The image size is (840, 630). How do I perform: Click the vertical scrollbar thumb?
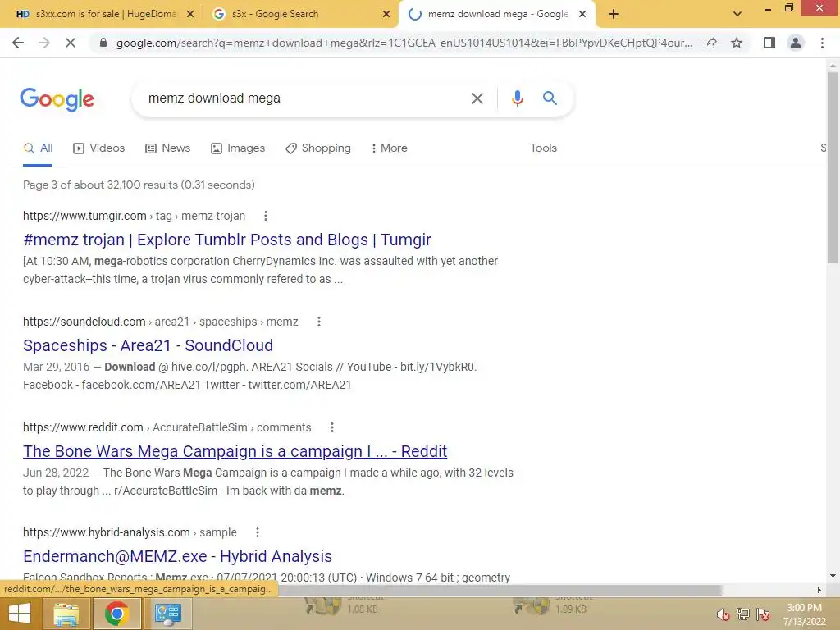(x=833, y=167)
